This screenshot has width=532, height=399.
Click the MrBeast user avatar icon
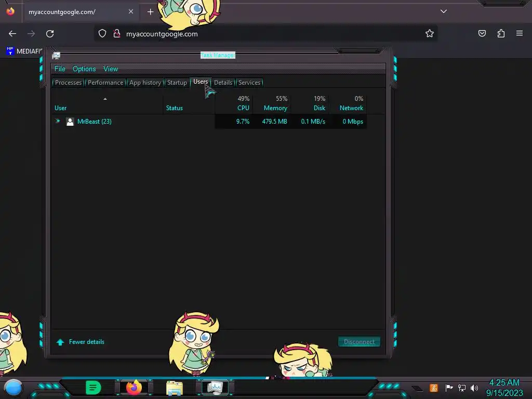pos(70,122)
